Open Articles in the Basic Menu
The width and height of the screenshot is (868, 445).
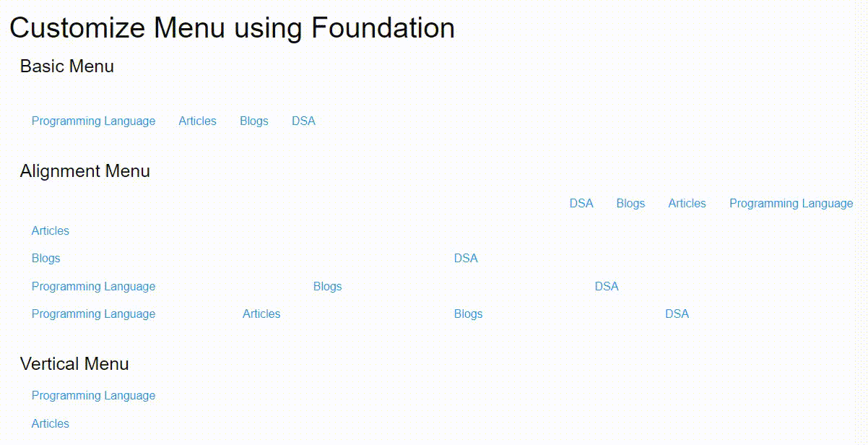coord(197,121)
